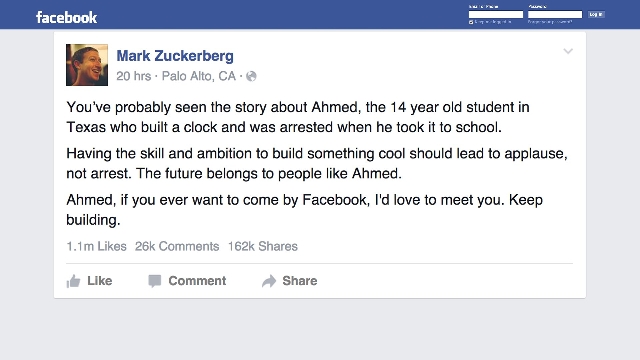Viewport: 640px width, 360px height.
Task: Focus the Email or Phone field
Action: click(496, 15)
